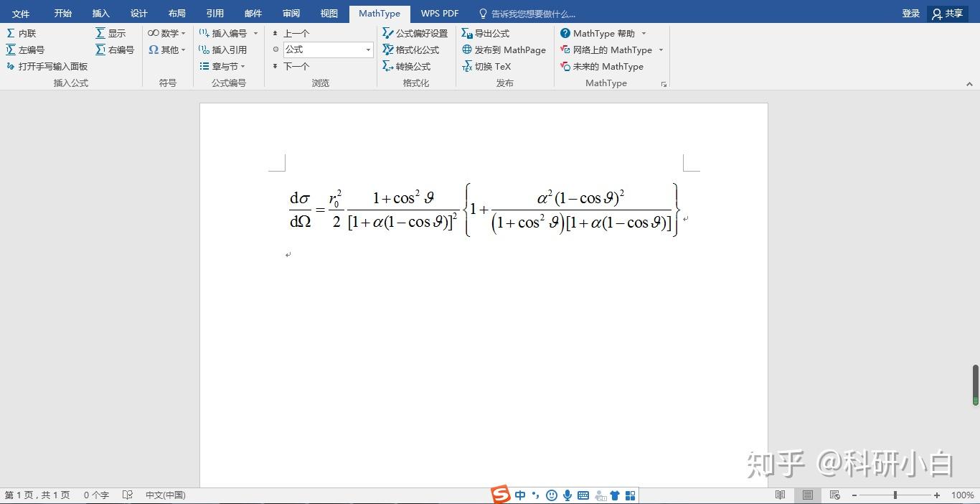The width and height of the screenshot is (980, 504).
Task: Insert a left-numbered equation (左编号)
Action: click(25, 50)
